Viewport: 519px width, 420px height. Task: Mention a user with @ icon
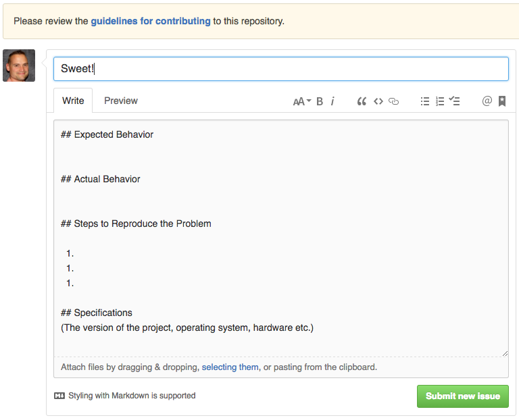point(487,101)
